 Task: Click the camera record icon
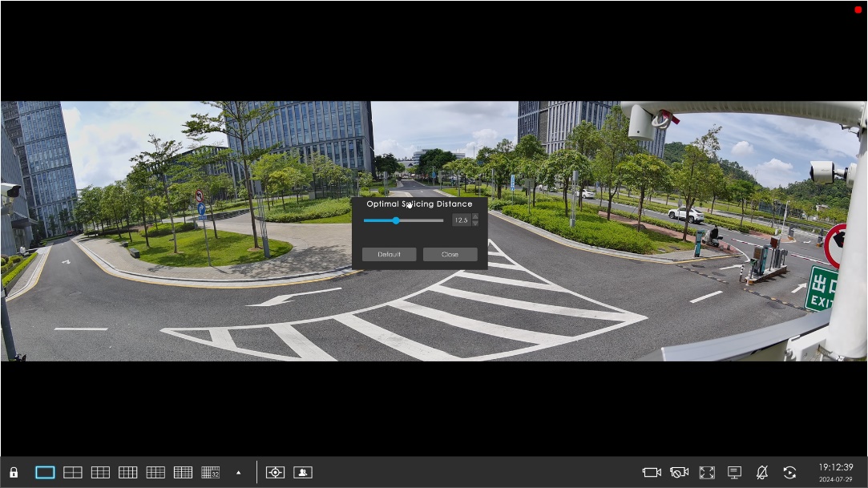[652, 473]
